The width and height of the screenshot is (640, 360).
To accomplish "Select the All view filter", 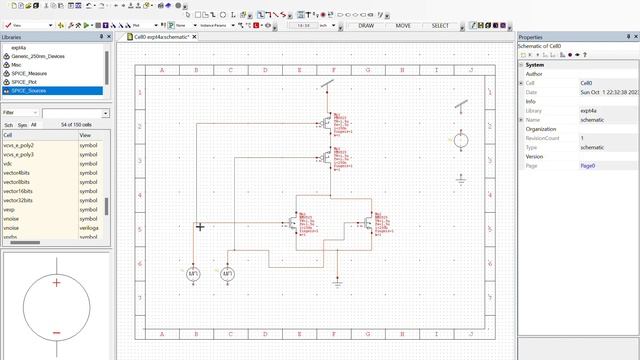I will pyautogui.click(x=33, y=125).
